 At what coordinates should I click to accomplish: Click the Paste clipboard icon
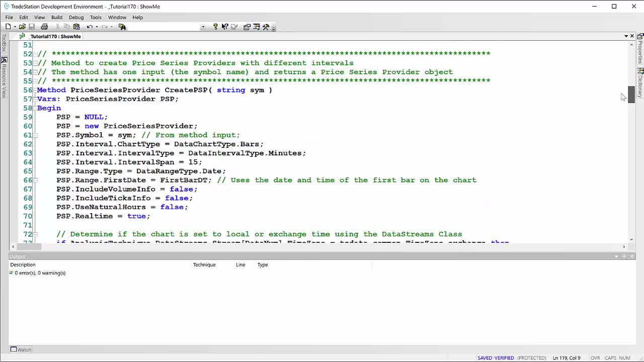pos(76,27)
